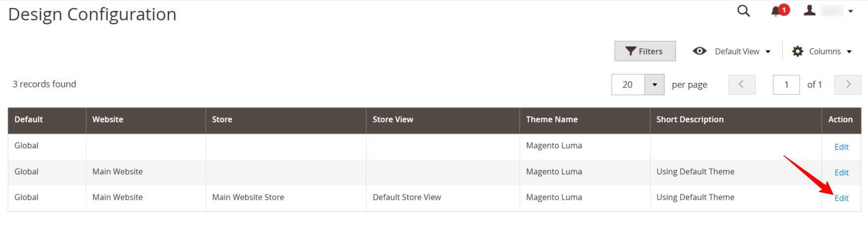This screenshot has width=868, height=227.
Task: Sort by Website column header
Action: tap(108, 120)
